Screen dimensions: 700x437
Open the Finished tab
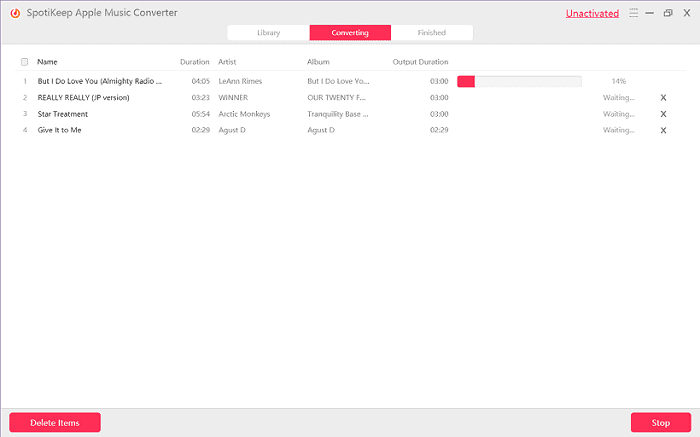[x=432, y=33]
